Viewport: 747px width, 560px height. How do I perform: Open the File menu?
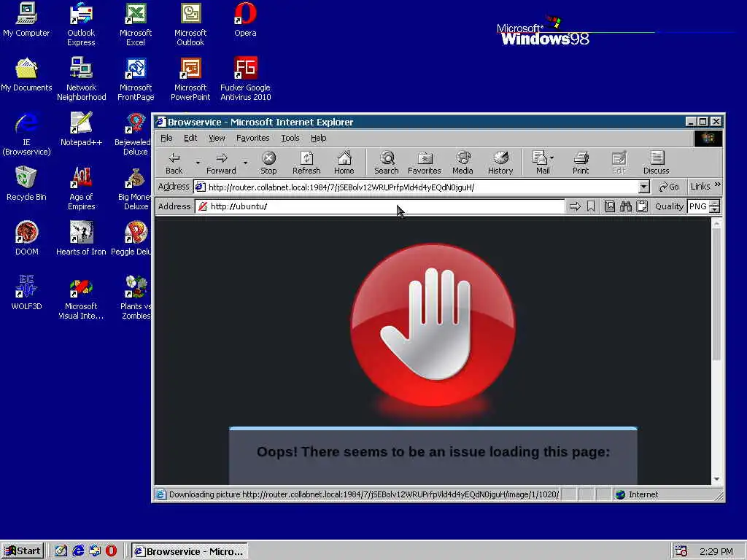pos(166,138)
